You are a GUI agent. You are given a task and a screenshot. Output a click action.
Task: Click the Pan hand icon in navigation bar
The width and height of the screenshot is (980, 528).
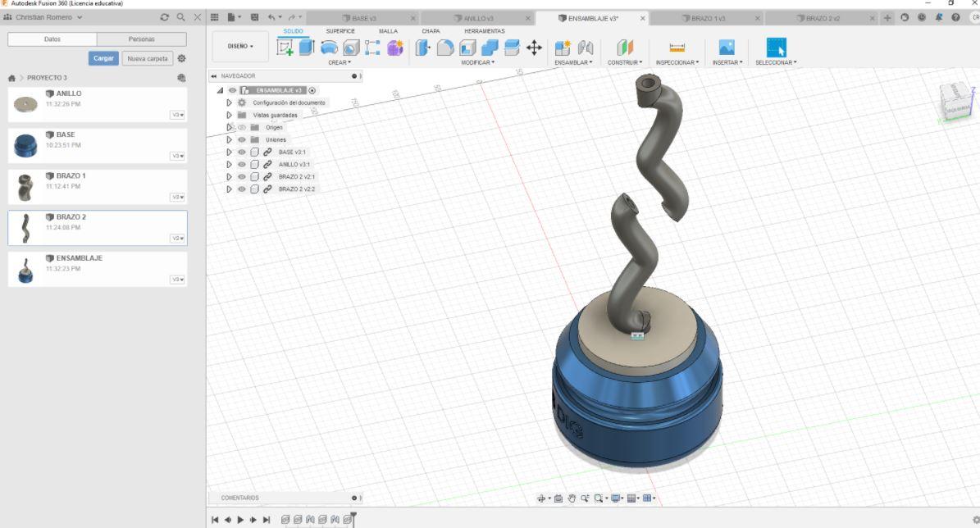coord(572,498)
